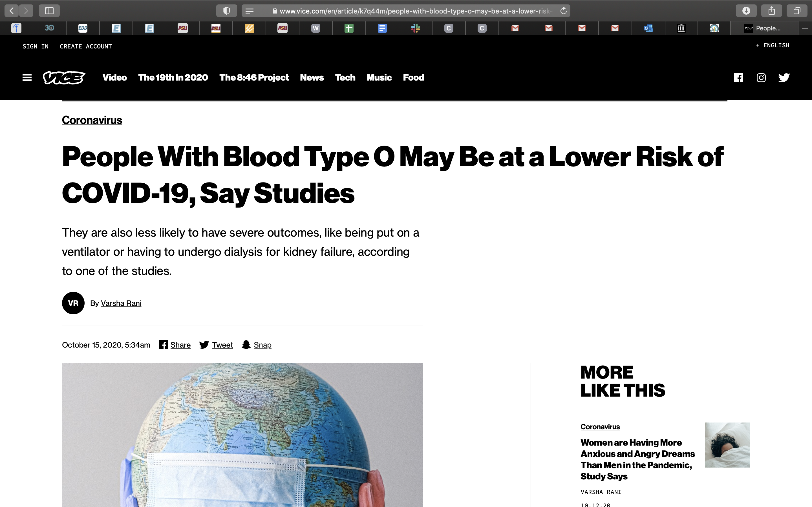812x507 pixels.
Task: Toggle Reader view in address bar
Action: coord(249,11)
